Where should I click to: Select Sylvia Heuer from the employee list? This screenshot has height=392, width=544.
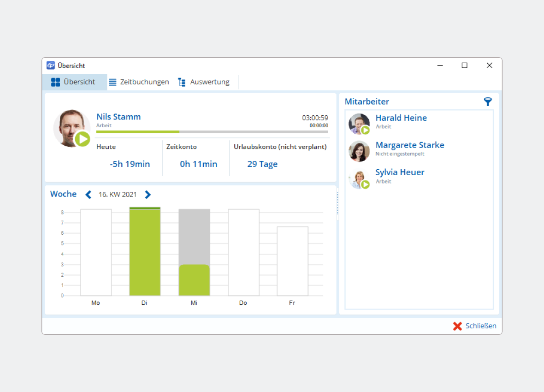coord(399,172)
